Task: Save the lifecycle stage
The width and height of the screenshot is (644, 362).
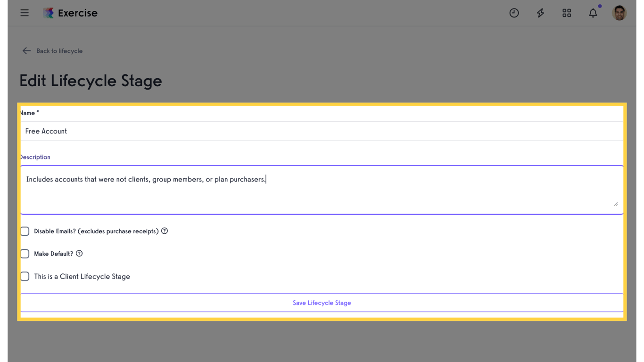Action: [322, 303]
